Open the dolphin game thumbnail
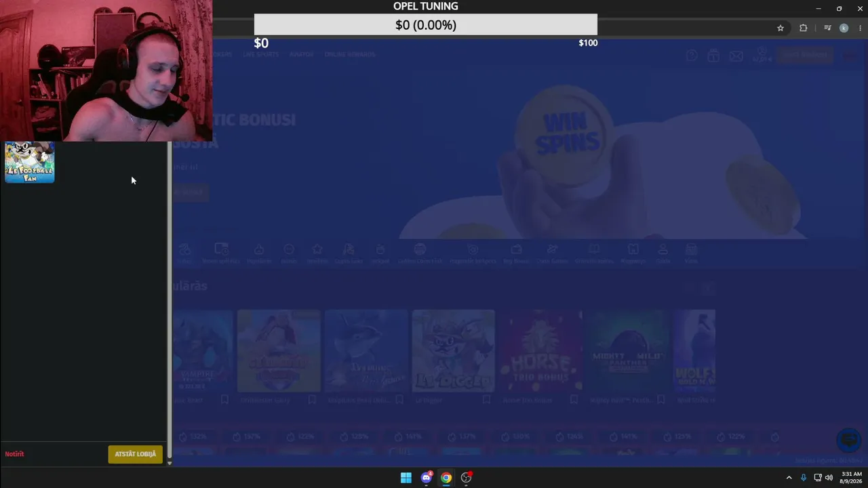Image resolution: width=868 pixels, height=488 pixels. [366, 351]
